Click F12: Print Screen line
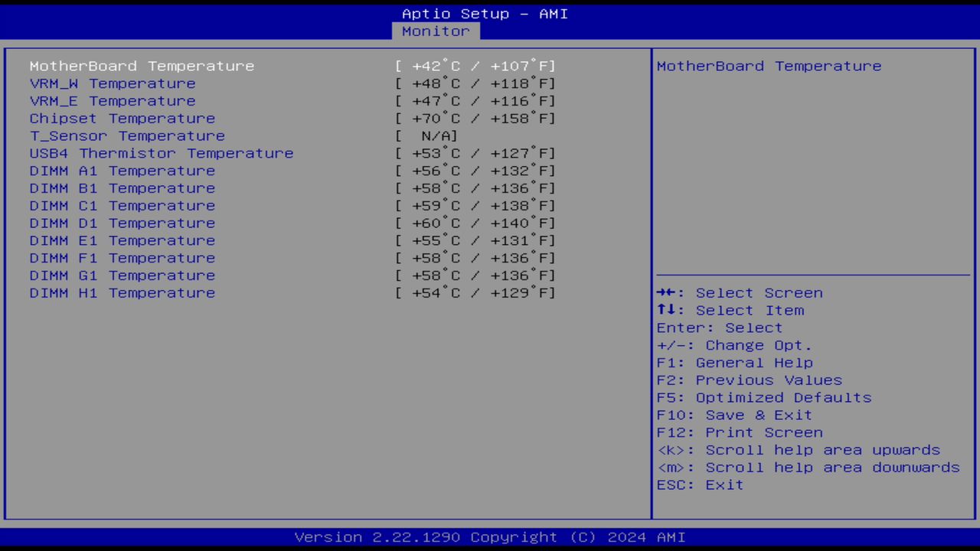 pos(740,432)
